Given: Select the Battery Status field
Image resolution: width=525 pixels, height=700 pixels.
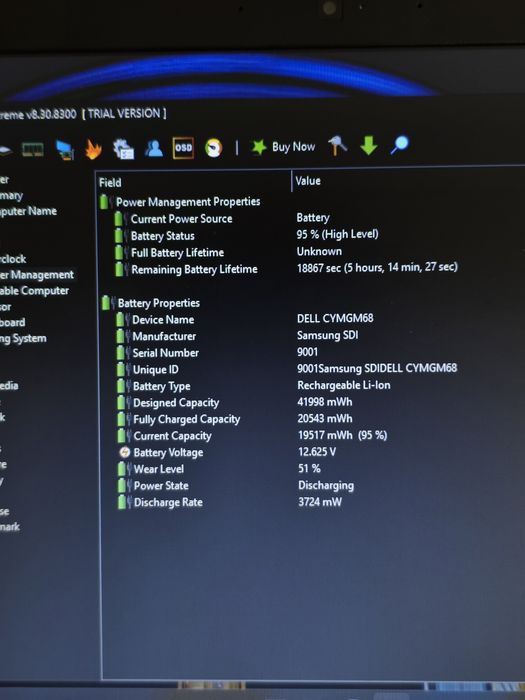Looking at the screenshot, I should 162,235.
